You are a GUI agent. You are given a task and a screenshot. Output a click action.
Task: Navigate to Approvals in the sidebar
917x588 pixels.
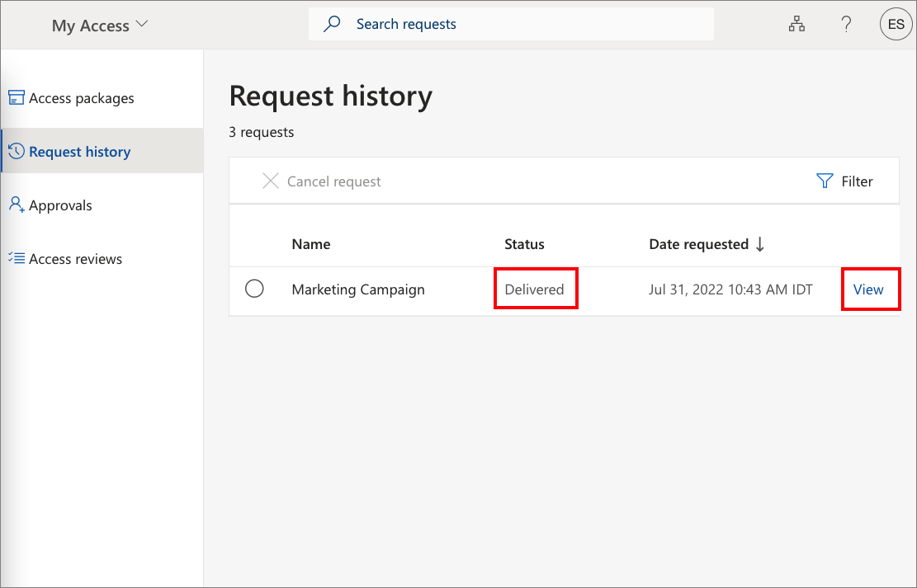pyautogui.click(x=59, y=205)
